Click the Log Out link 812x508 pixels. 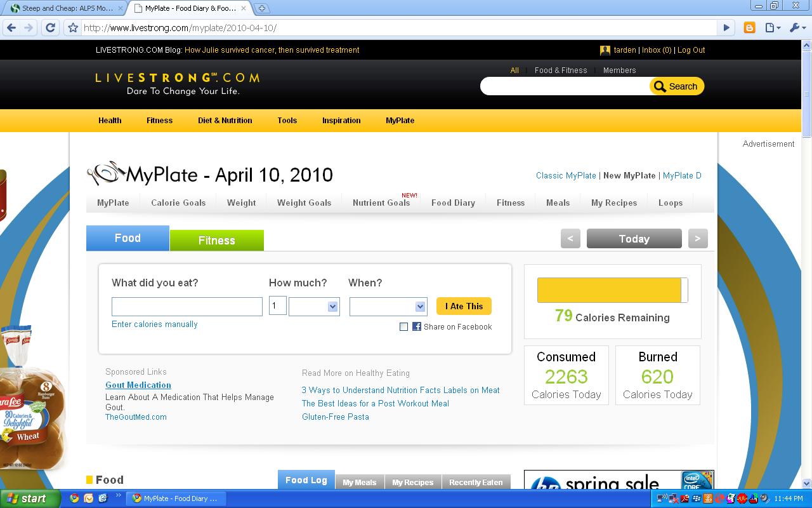[691, 50]
